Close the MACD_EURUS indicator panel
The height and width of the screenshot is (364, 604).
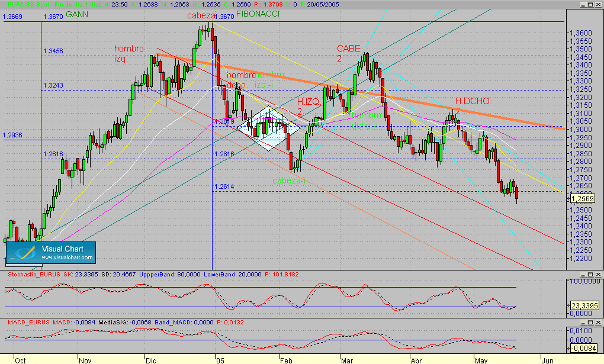point(598,322)
